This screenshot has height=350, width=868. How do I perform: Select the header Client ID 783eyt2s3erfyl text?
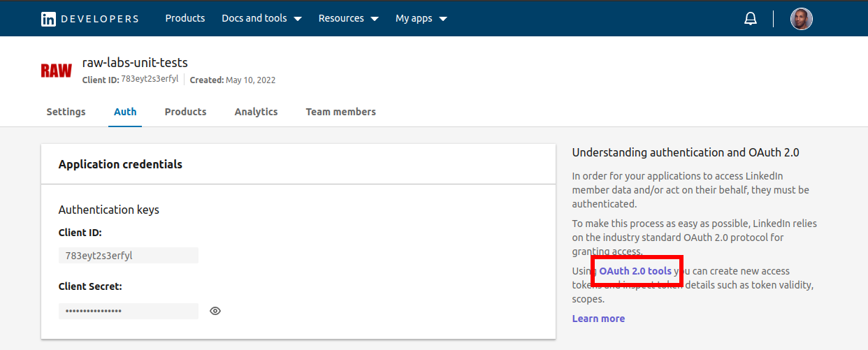[x=130, y=80]
